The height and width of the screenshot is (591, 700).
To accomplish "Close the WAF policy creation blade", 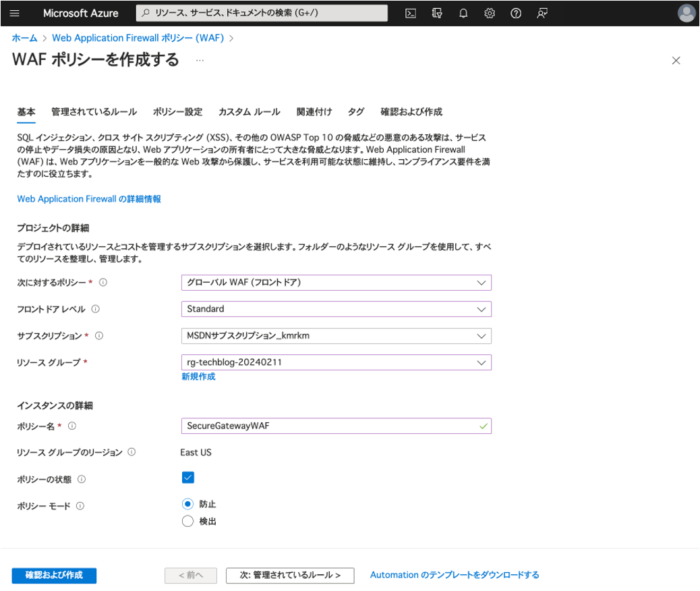I will click(676, 60).
